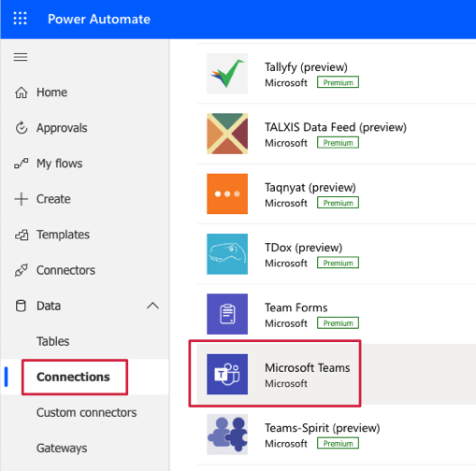
Task: Open Gateways under Data
Action: click(62, 449)
